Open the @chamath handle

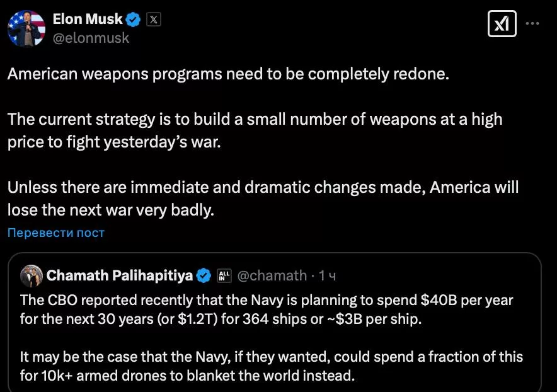tap(272, 275)
